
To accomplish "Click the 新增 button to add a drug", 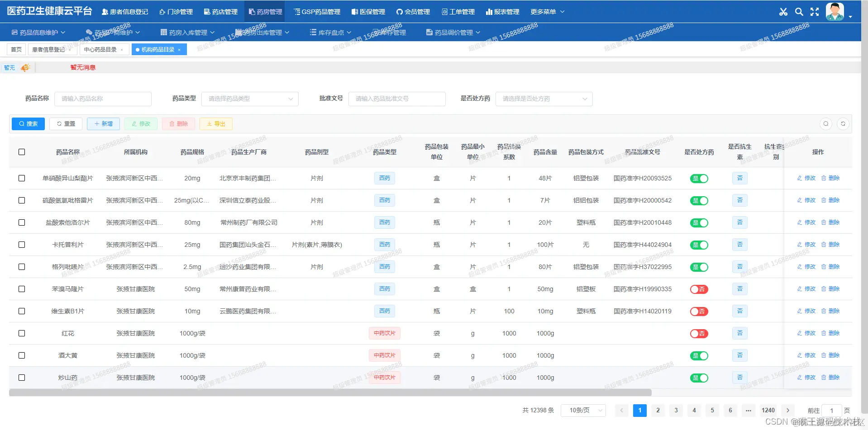I will (103, 123).
